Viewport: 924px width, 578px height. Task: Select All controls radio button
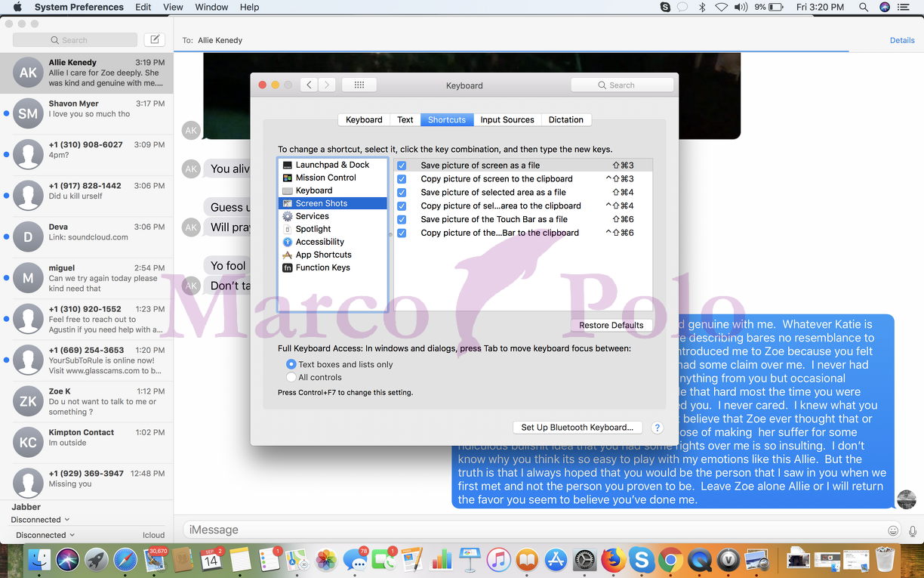click(x=291, y=377)
